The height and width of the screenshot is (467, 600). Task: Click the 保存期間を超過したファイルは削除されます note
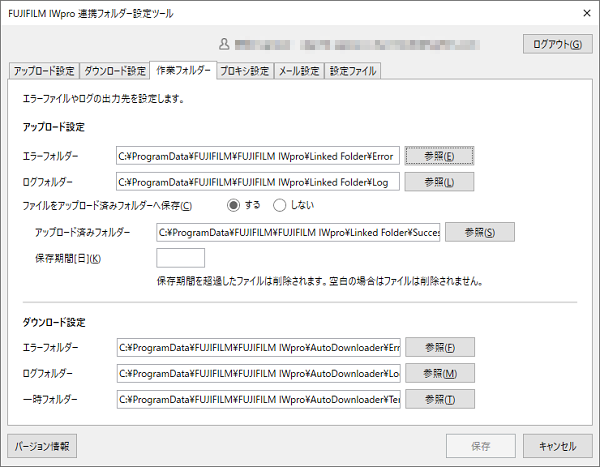pos(320,281)
